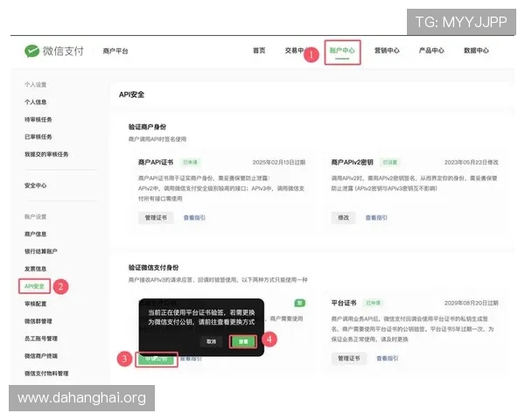Open the 交易中心 top navigation tab
This screenshot has height=420, width=525.
pos(295,51)
